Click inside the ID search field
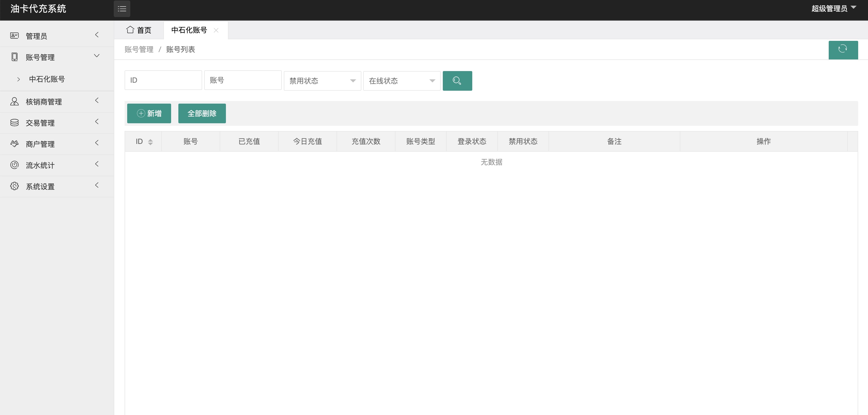Screen dimensions: 868x415 [163, 80]
